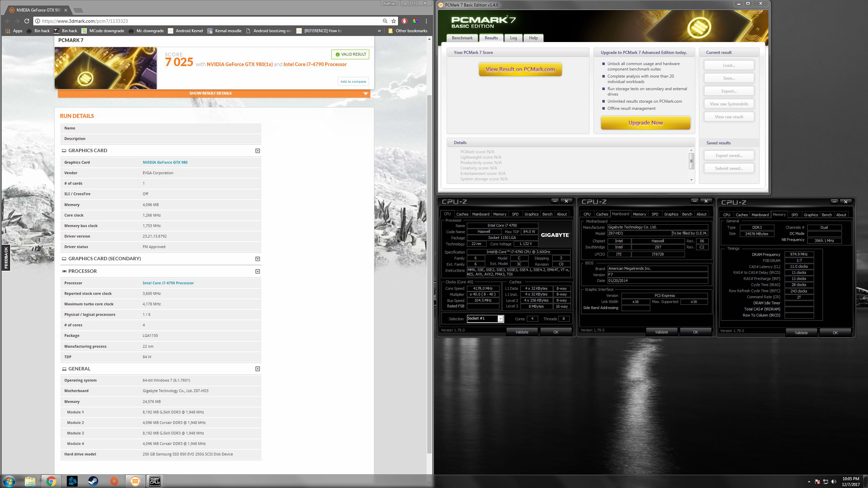868x488 pixels.
Task: Open Graphics tab in the Memory CPU-Z window
Action: point(811,215)
